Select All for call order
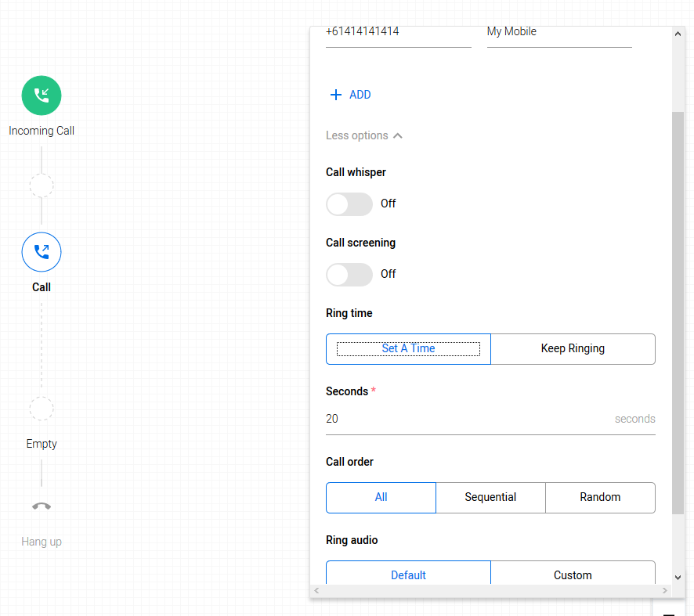The height and width of the screenshot is (616, 694). tap(381, 498)
